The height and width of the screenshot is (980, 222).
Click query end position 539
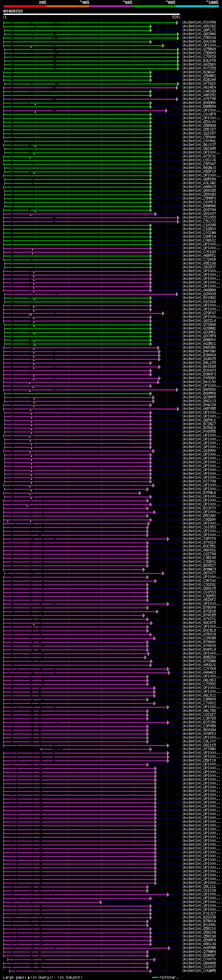click(175, 17)
